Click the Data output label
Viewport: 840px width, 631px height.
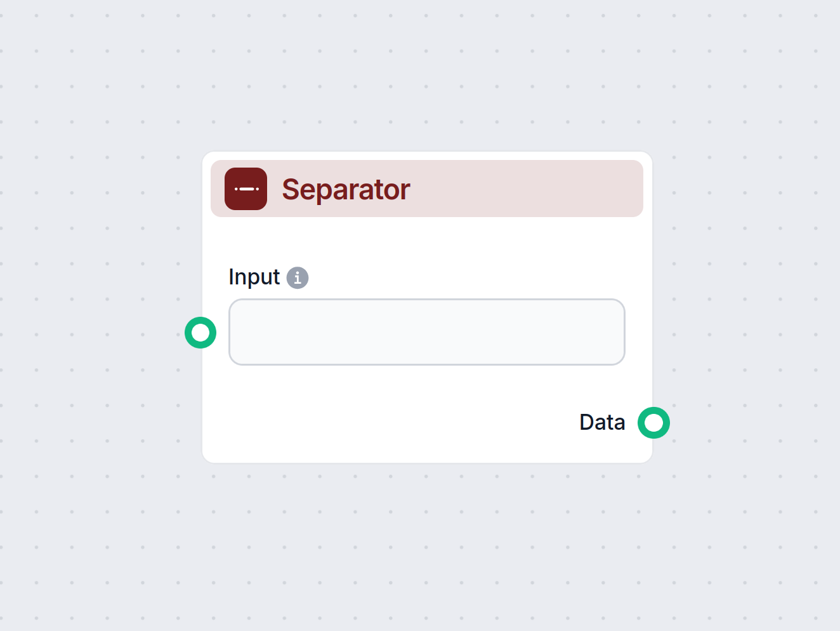(602, 422)
